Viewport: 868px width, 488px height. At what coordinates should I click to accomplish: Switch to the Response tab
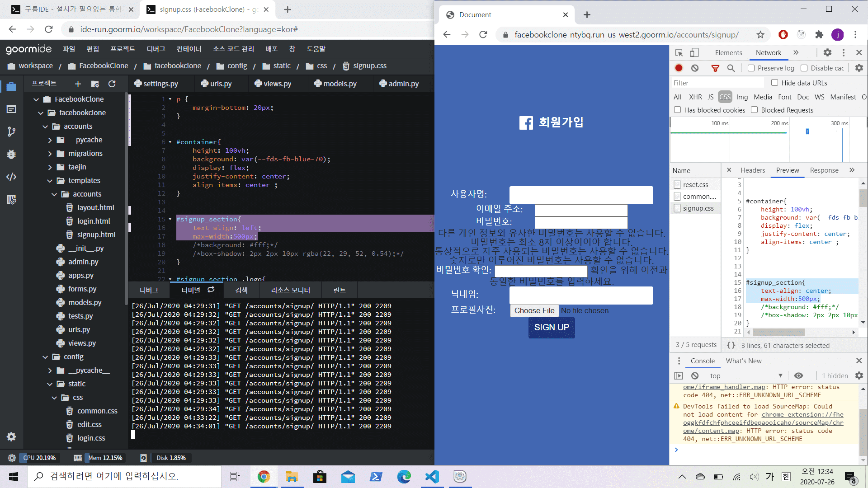point(824,170)
